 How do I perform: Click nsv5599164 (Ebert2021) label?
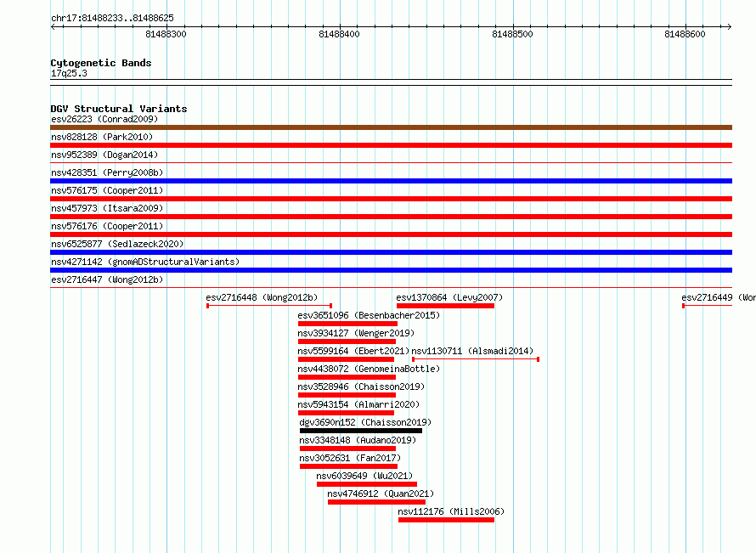coord(353,351)
